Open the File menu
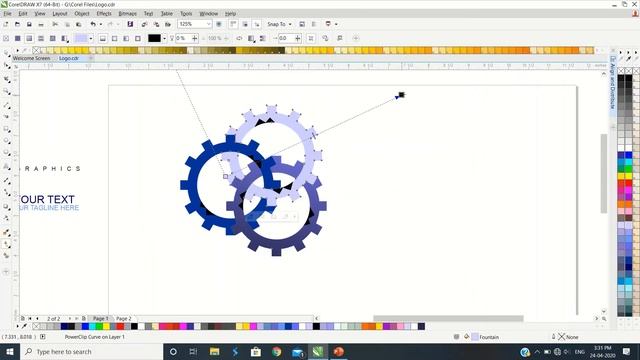Image resolution: width=640 pixels, height=360 pixels. 7,13
